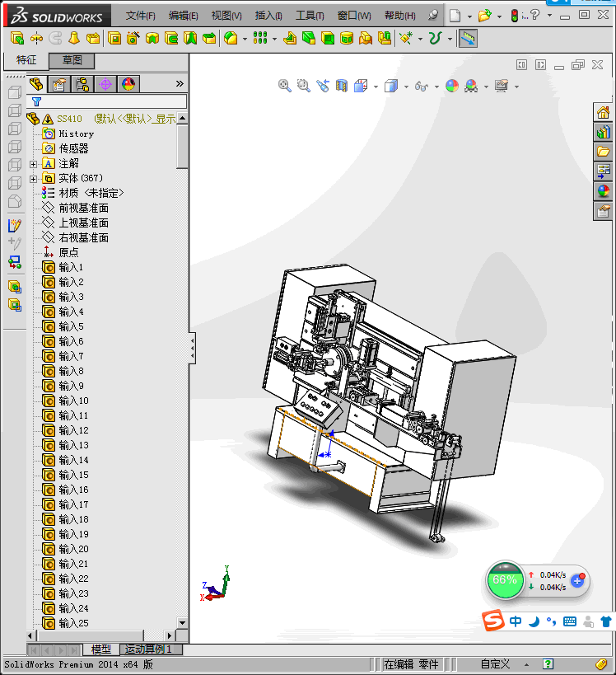
Task: Open the help question-mark dropdown
Action: 550,16
